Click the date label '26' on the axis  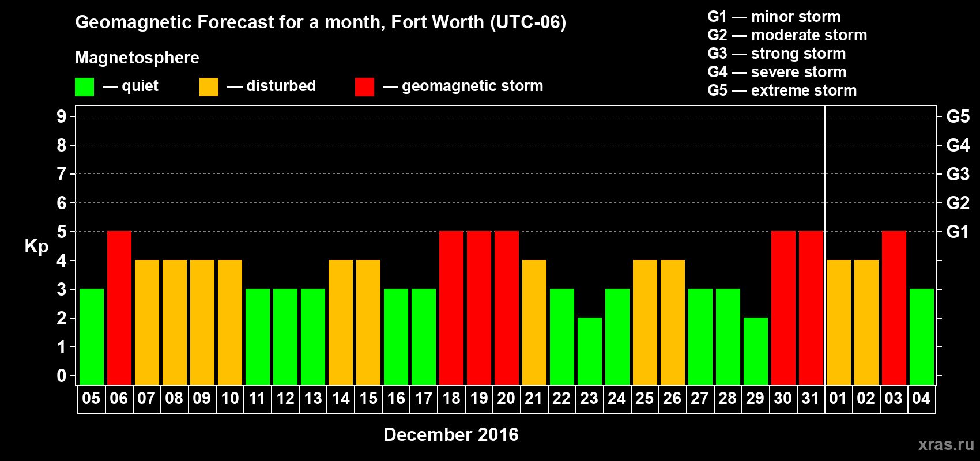pos(672,399)
